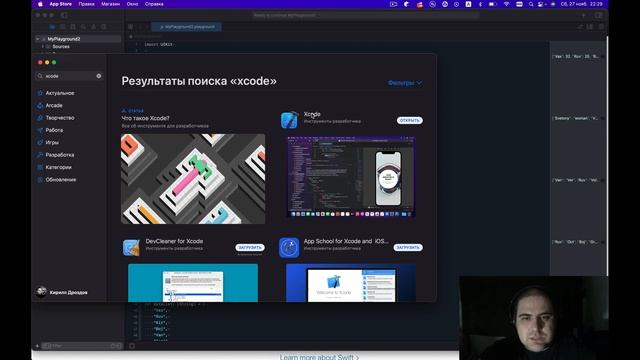Image resolution: width=640 pixels, height=360 pixels.
Task: Open the Окно menu
Action: click(x=132, y=4)
